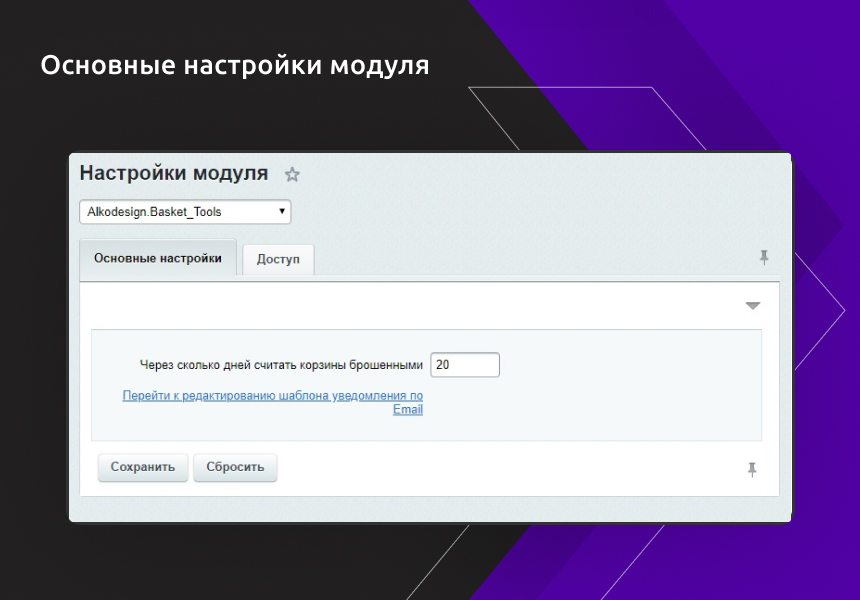Follow the link to edit notification template

pos(272,396)
